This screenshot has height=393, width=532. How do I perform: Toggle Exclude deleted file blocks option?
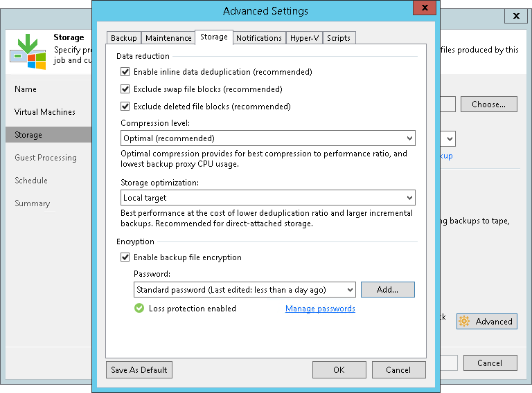pos(125,107)
